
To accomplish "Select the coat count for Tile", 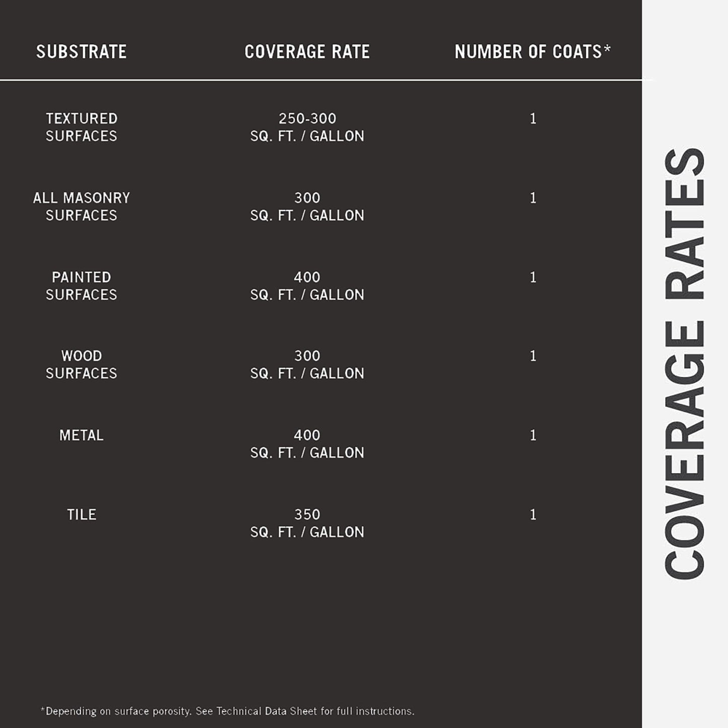I will [533, 514].
